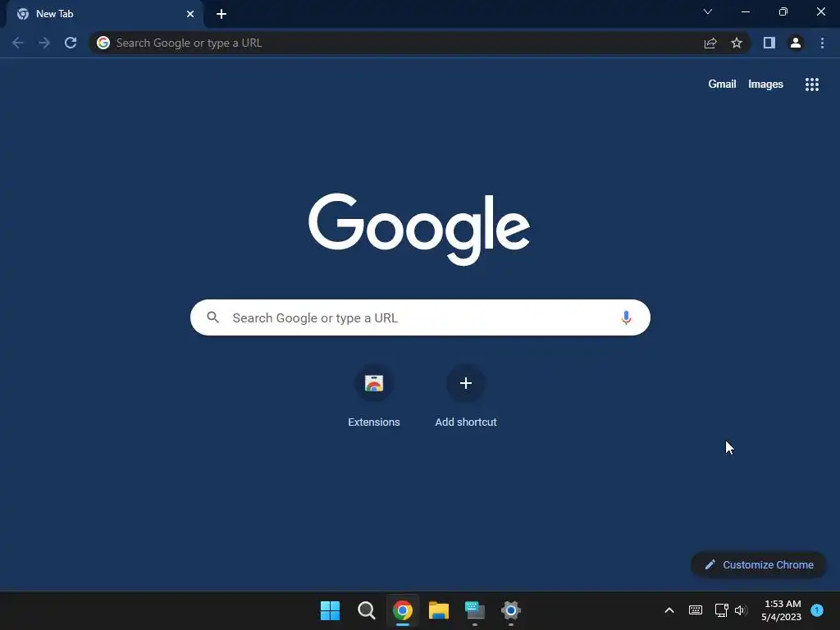840x630 pixels.
Task: Go back using the back arrow
Action: pyautogui.click(x=18, y=43)
